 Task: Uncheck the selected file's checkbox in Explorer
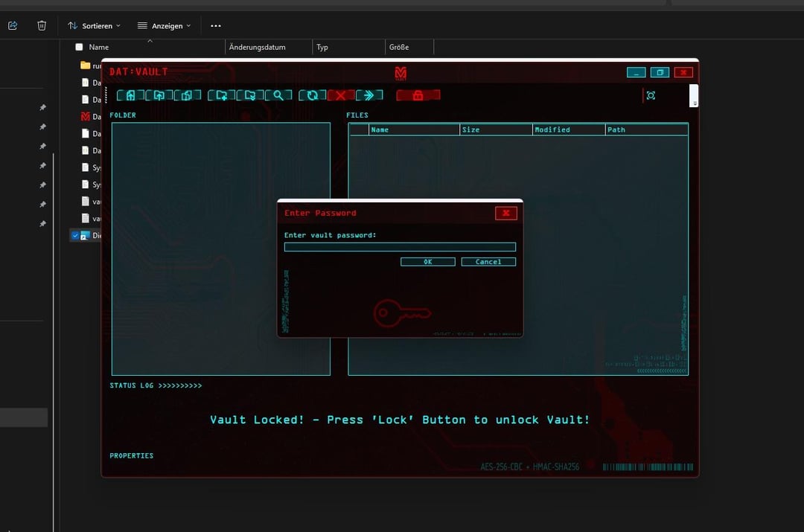pyautogui.click(x=75, y=235)
